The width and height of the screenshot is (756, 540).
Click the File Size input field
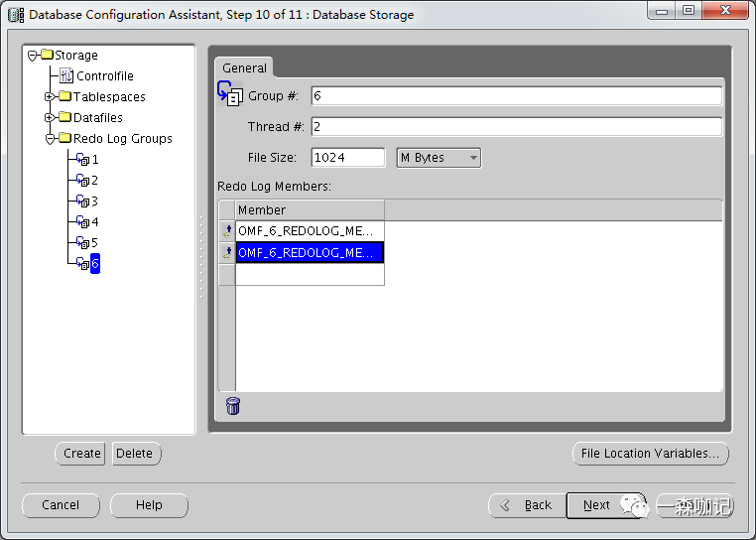pyautogui.click(x=348, y=157)
